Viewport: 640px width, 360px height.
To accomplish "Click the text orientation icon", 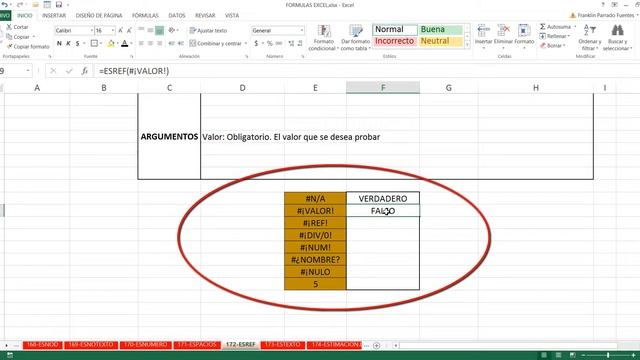I will pyautogui.click(x=172, y=30).
